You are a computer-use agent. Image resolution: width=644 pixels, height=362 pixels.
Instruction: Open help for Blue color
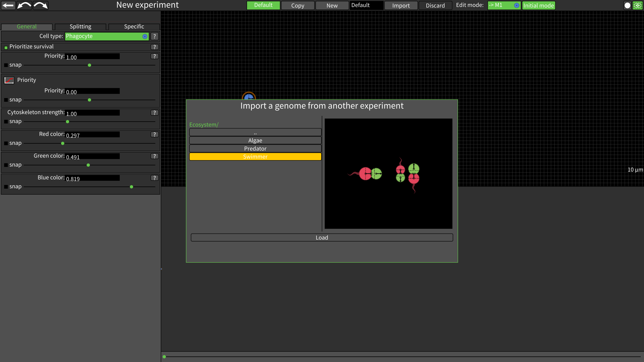point(154,178)
